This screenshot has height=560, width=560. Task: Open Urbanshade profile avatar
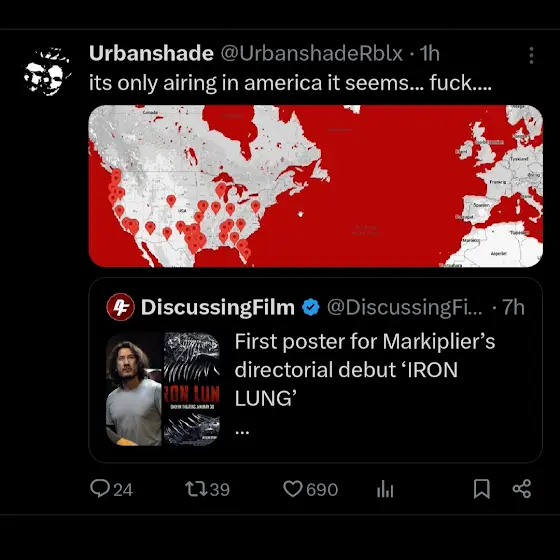[46, 72]
